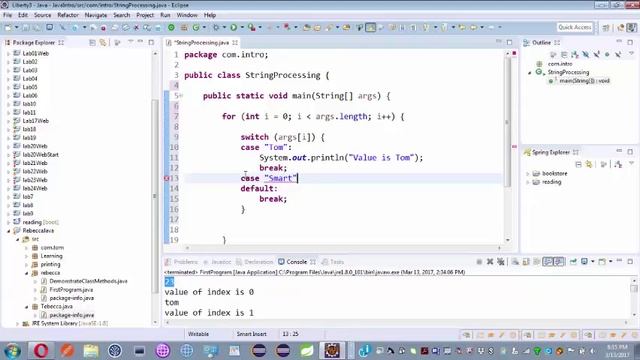Image resolution: width=640 pixels, height=360 pixels.
Task: Open the New file dropdown arrow
Action: click(x=17, y=27)
